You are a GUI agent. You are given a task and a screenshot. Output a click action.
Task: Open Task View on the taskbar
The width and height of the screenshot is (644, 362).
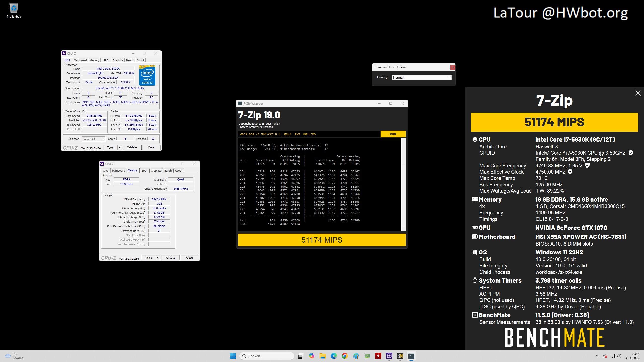tap(300, 356)
